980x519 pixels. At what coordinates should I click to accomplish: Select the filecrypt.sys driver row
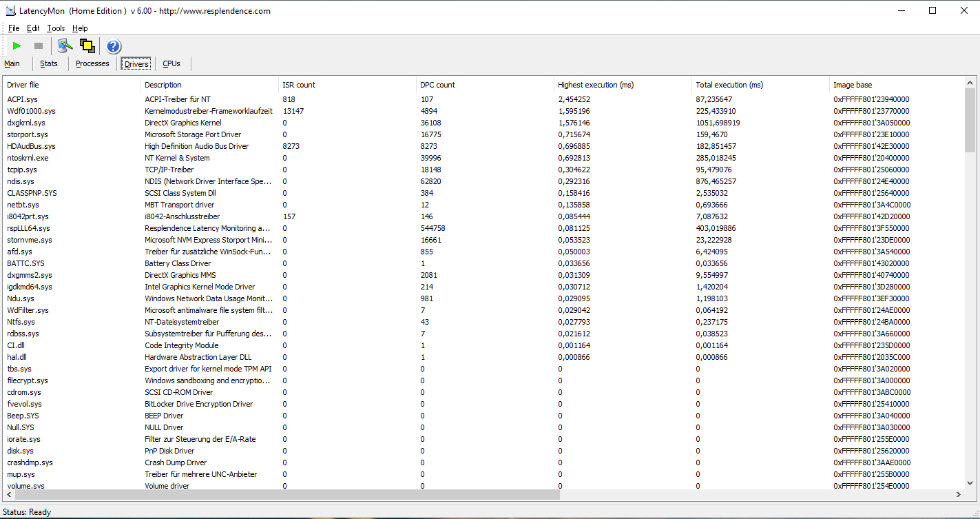pos(483,380)
